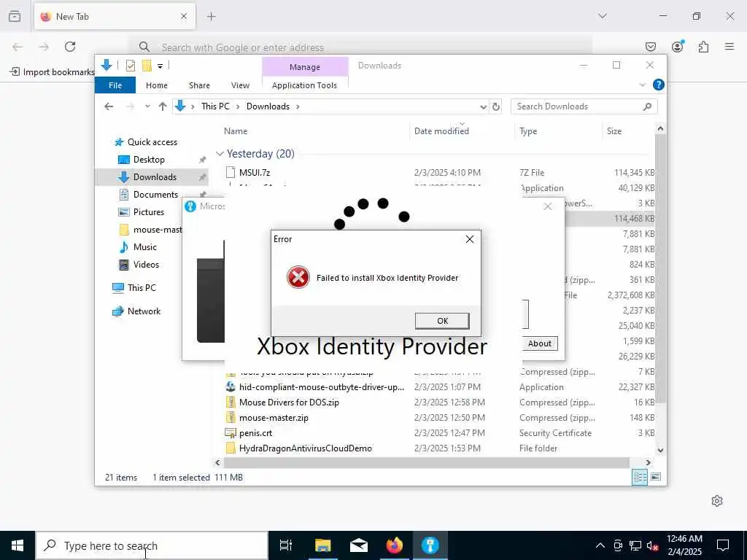Open the View ribbon tab
The height and width of the screenshot is (560, 747).
tap(240, 85)
